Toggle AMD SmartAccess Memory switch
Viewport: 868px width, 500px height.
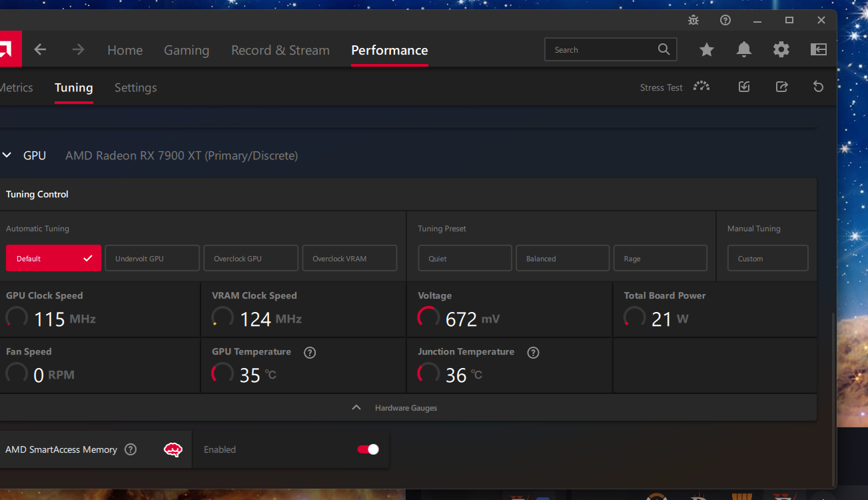coord(368,449)
